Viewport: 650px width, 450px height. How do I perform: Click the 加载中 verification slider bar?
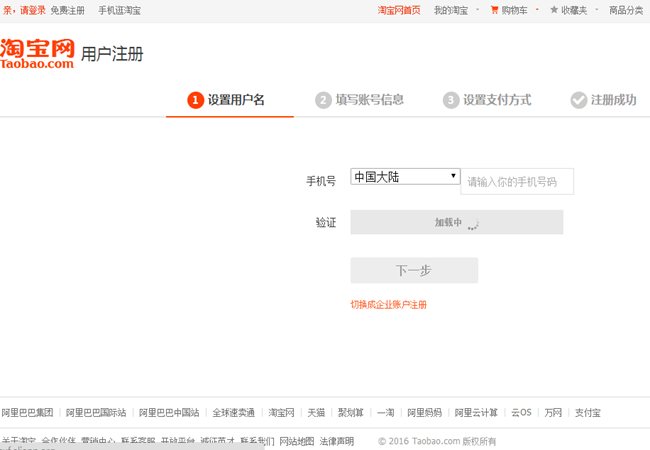click(457, 222)
